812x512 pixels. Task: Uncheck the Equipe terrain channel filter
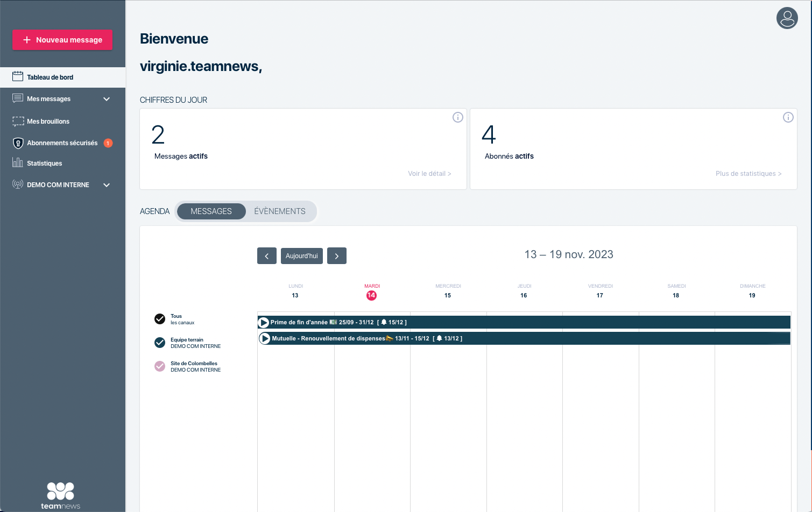point(160,343)
